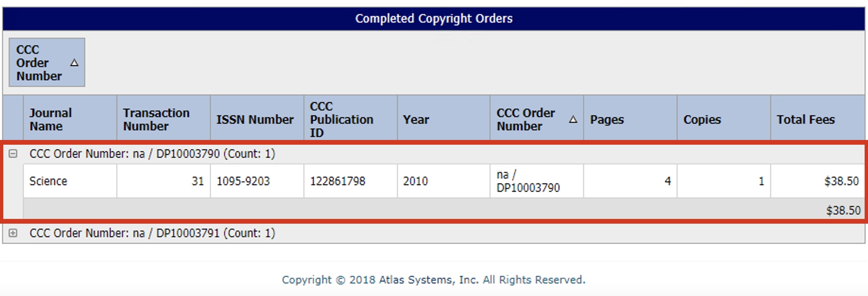Image resolution: width=868 pixels, height=296 pixels.
Task: Sort by the CCC Publication ID column
Action: [341, 119]
